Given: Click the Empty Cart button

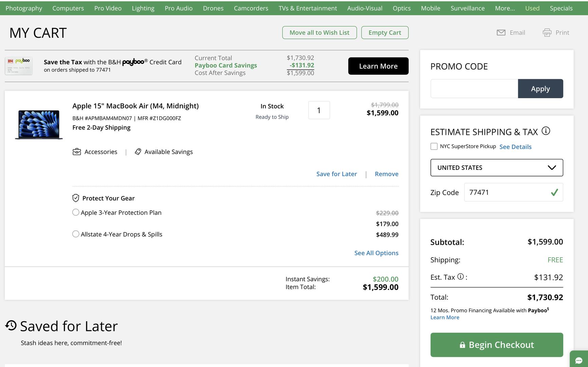Looking at the screenshot, I should pos(385,33).
